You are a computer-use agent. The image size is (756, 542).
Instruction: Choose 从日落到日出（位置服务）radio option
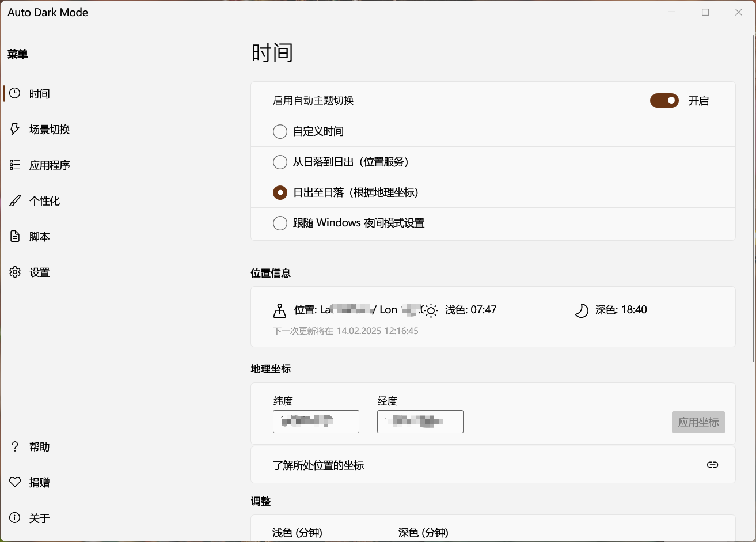point(280,162)
